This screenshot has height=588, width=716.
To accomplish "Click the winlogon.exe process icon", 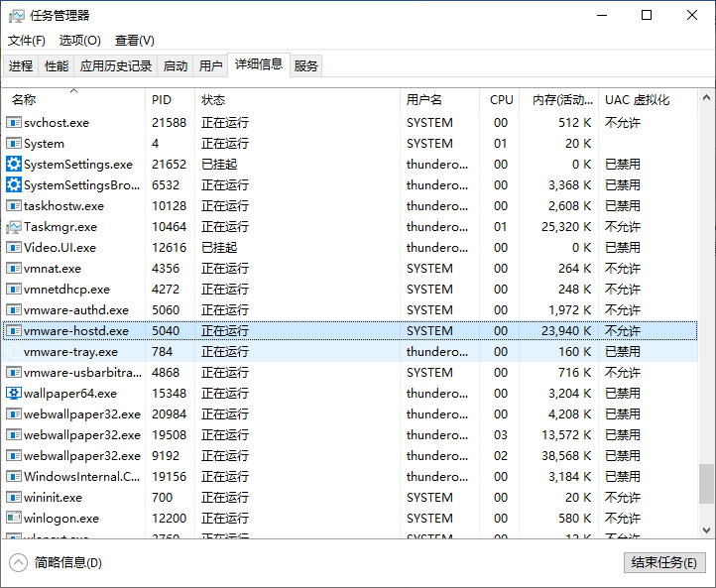I will (x=14, y=519).
